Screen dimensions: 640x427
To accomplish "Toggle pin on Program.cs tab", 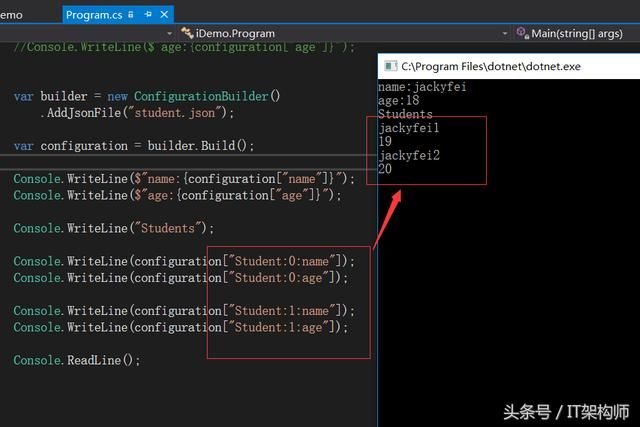I will point(148,15).
